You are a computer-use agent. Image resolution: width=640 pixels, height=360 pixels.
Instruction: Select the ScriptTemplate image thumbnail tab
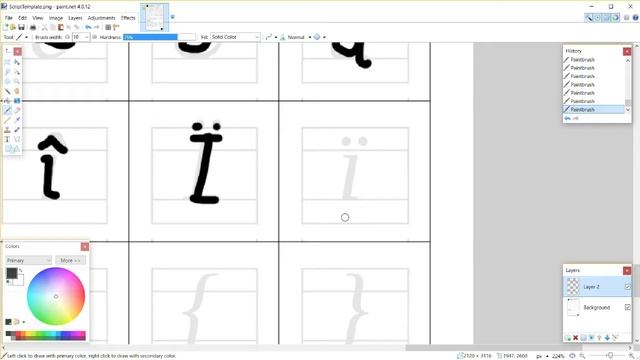(154, 17)
